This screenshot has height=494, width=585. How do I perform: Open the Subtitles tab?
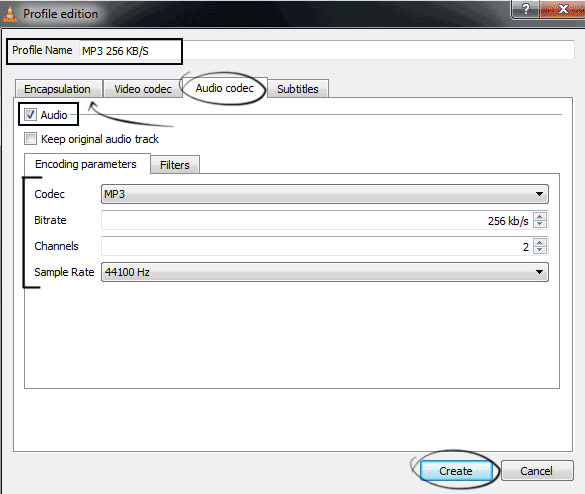point(298,89)
